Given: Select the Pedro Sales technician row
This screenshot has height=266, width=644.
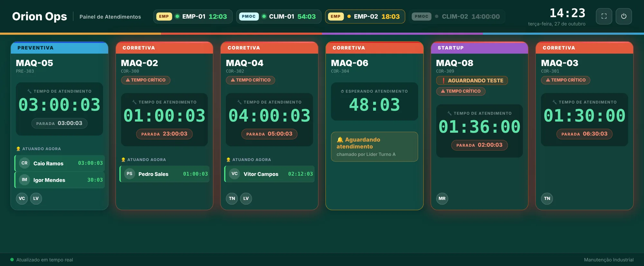Looking at the screenshot, I should pos(165,174).
